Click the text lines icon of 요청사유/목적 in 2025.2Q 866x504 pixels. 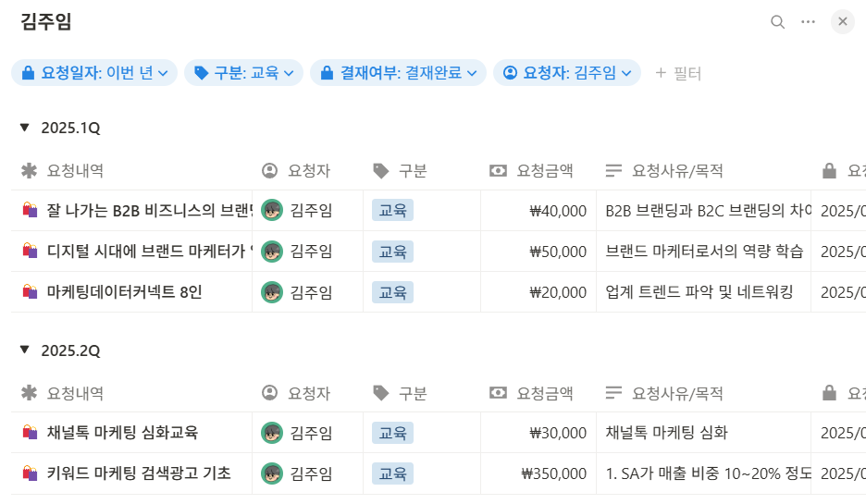[613, 392]
